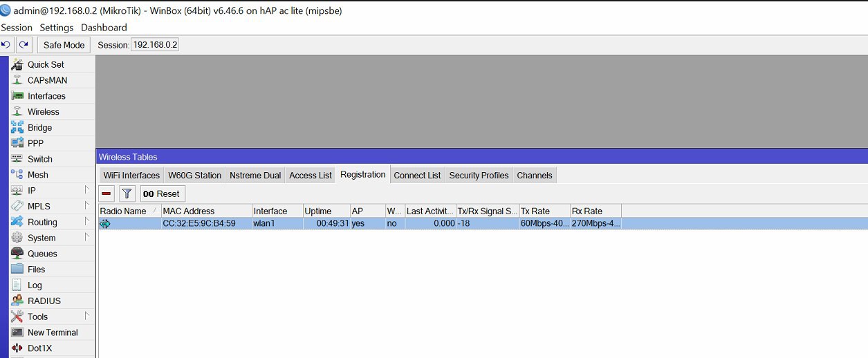Switch to the Channels tab

click(x=535, y=176)
